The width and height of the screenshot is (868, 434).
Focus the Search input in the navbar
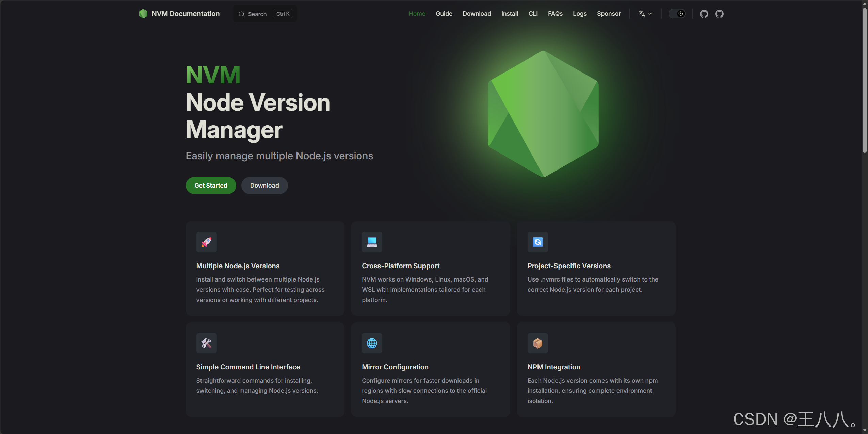point(265,14)
